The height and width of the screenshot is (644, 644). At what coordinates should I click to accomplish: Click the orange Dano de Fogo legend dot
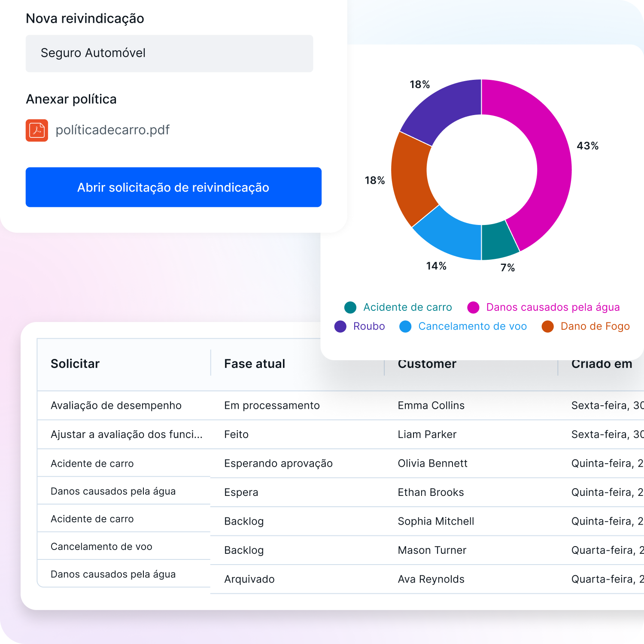547,326
